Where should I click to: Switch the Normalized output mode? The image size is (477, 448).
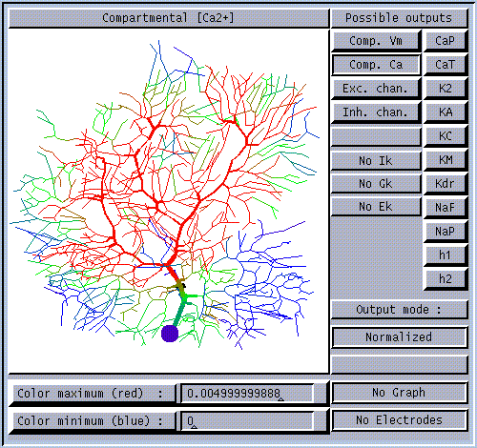(400, 337)
